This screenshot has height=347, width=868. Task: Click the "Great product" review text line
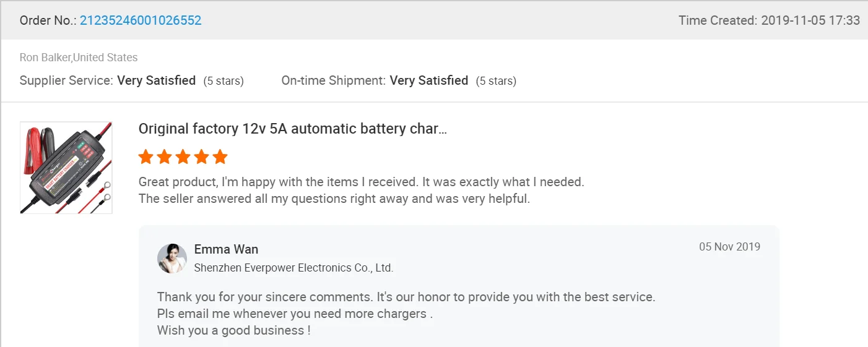pos(361,182)
